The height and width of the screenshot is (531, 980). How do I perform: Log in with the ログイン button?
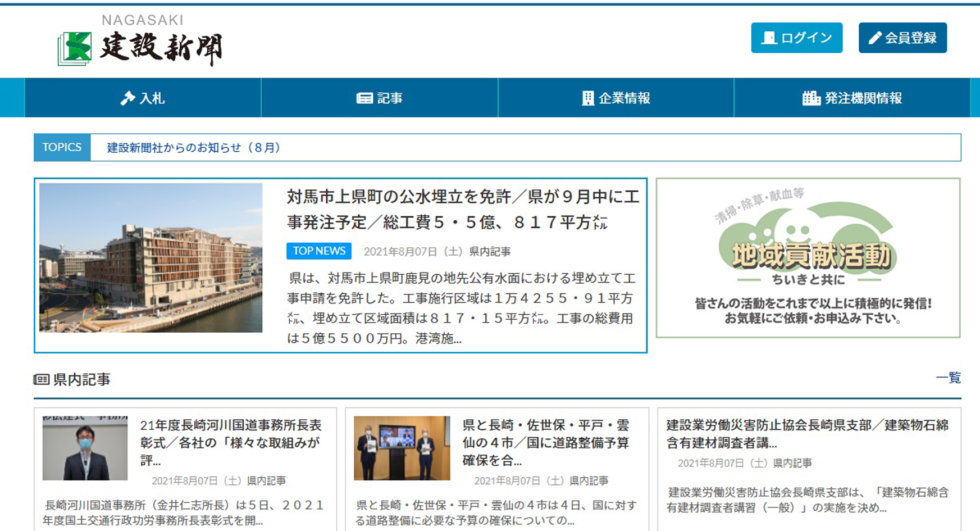click(796, 38)
